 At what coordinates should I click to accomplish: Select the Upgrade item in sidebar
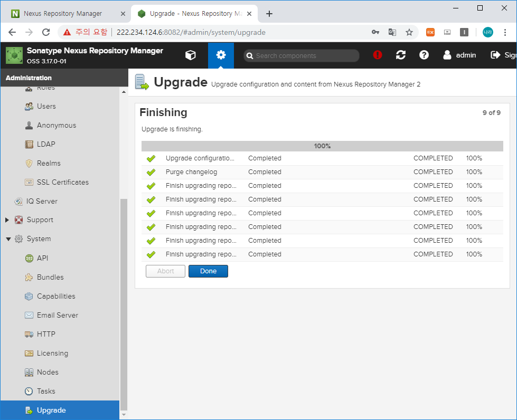[x=60, y=410]
